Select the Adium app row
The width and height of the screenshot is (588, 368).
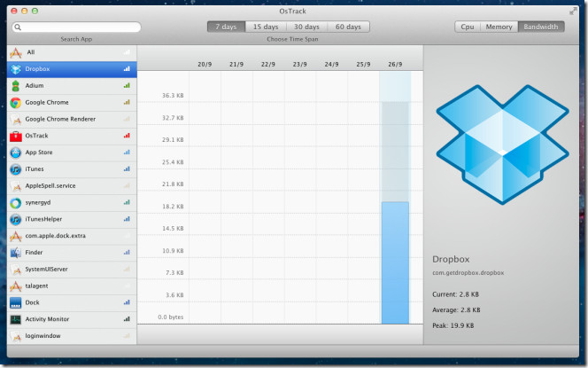pyautogui.click(x=72, y=86)
